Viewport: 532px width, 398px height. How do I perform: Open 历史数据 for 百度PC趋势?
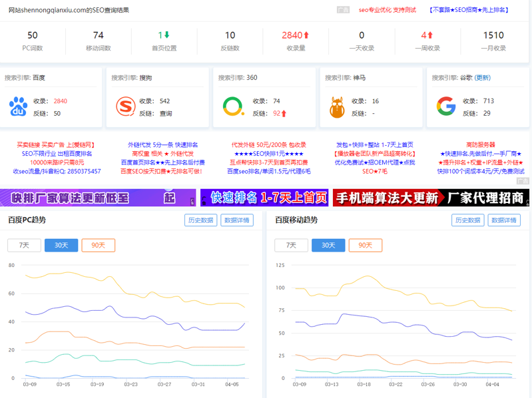click(x=200, y=220)
